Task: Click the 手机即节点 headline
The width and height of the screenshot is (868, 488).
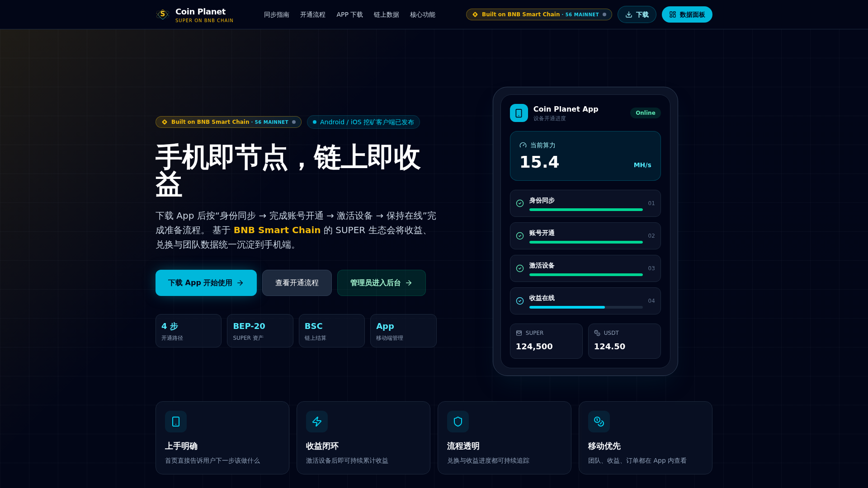Action: point(288,170)
